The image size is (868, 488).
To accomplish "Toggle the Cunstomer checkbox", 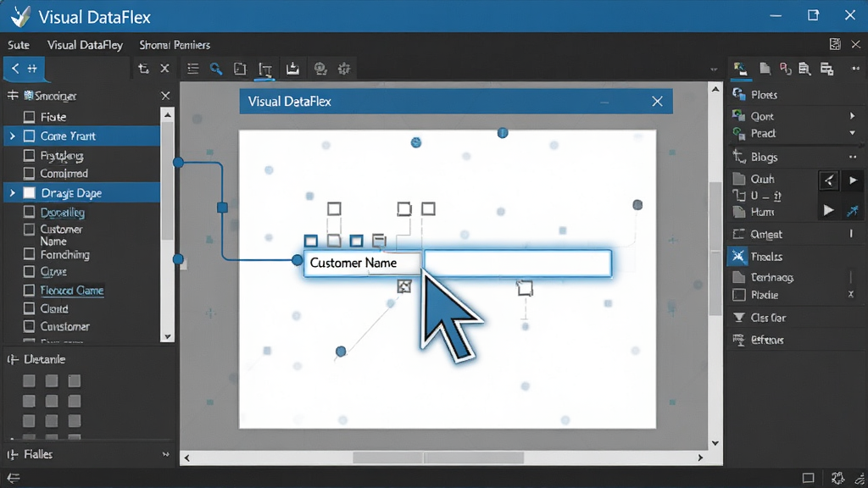I will coord(30,326).
